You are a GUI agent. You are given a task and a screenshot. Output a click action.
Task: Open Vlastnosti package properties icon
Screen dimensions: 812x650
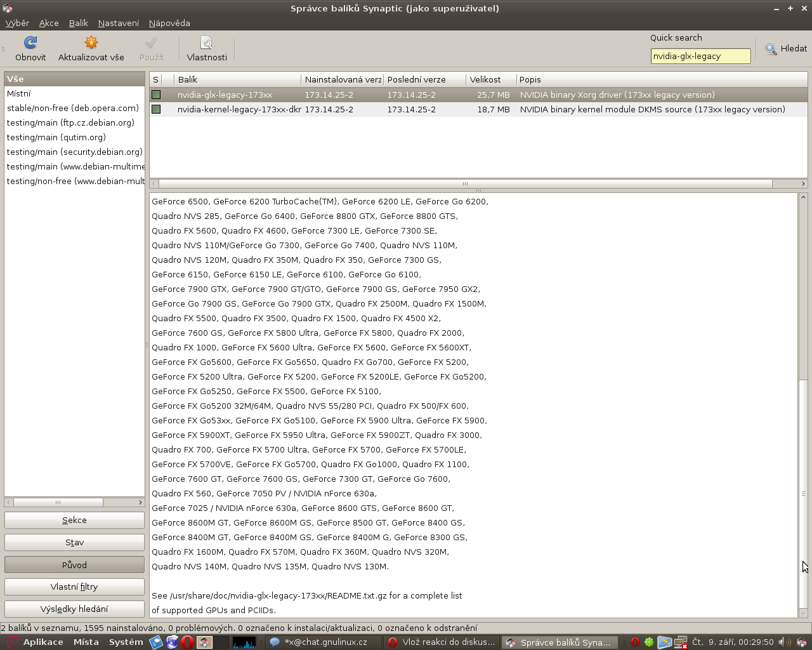[x=206, y=43]
